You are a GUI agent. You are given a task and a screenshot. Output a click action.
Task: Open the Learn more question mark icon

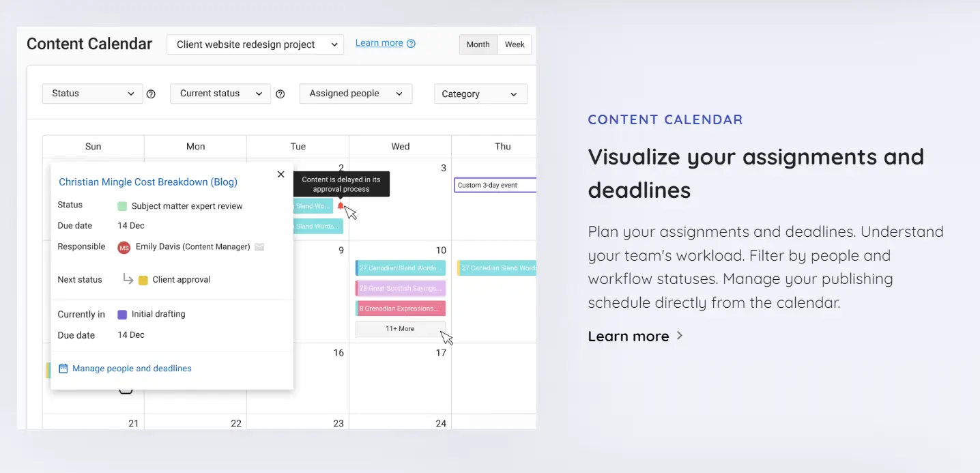point(411,42)
